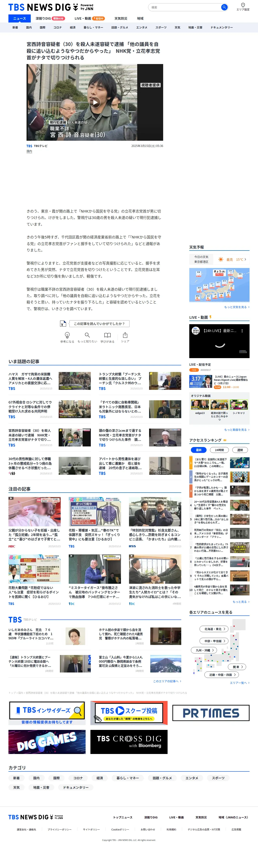The image size is (258, 868).
Task: Open もっと天気を見る link
Action: [237, 307]
